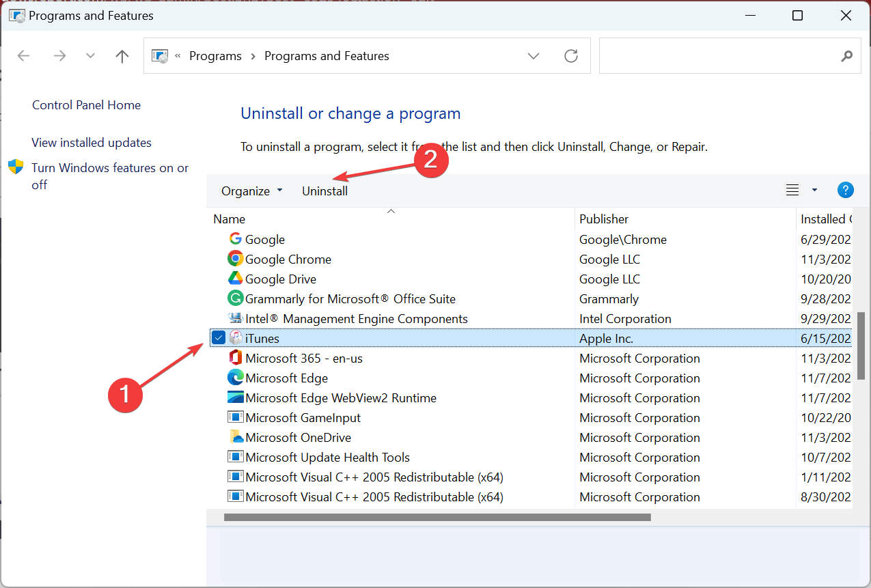Click the Edge WebView2 Runtime icon
This screenshot has height=588, width=871.
tap(236, 397)
